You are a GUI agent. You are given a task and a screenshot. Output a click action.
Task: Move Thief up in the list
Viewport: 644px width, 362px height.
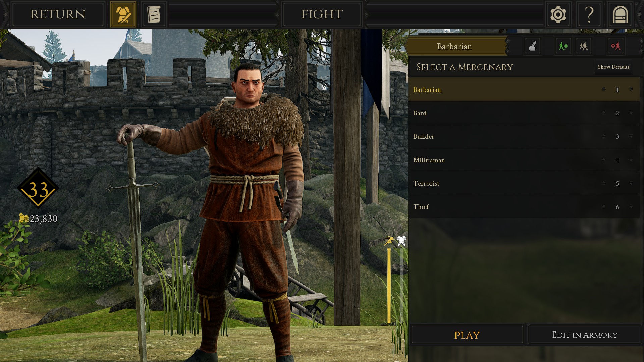point(604,206)
